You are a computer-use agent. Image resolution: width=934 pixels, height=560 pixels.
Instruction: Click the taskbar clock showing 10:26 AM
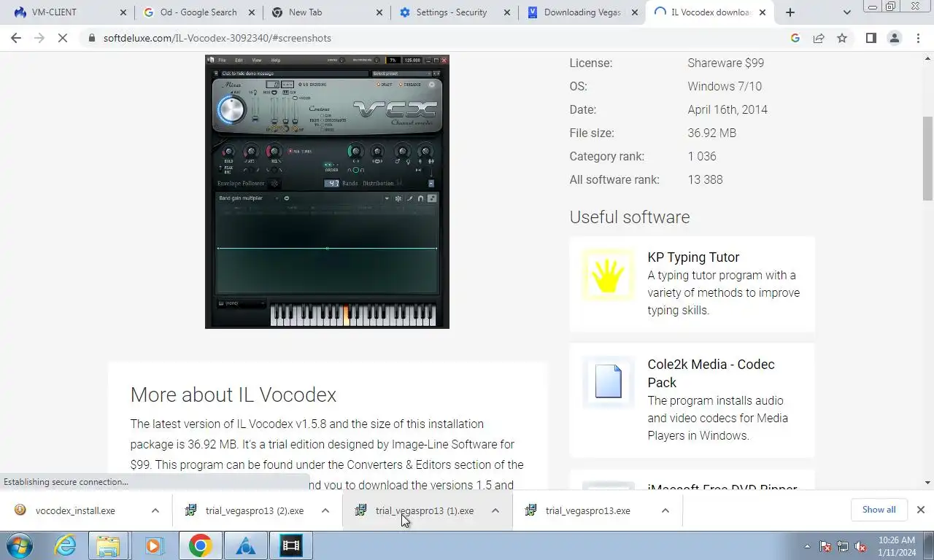[x=897, y=546]
